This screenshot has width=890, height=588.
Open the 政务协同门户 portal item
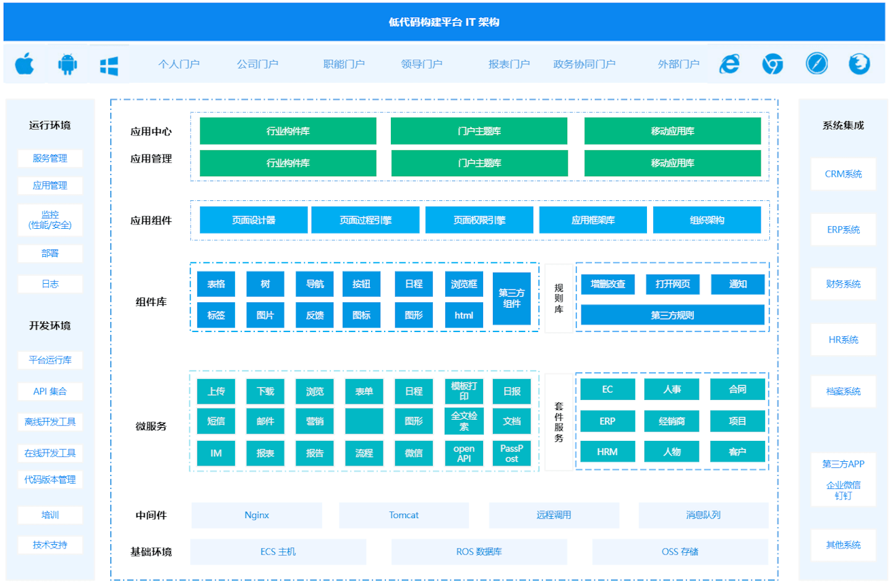coord(584,64)
